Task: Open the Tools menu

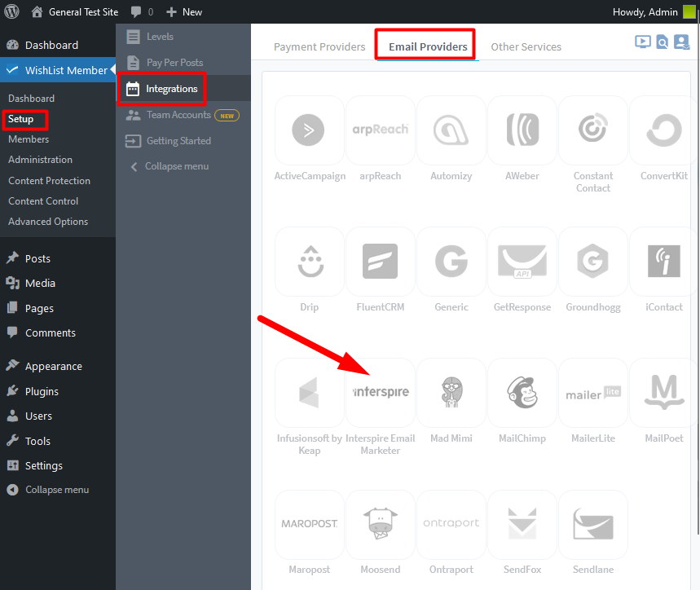Action: [x=58, y=441]
